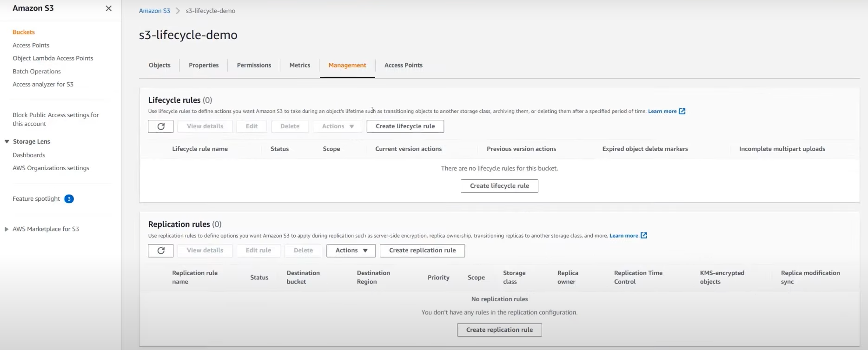
Task: Click Create replication rule in toolbar
Action: [422, 251]
